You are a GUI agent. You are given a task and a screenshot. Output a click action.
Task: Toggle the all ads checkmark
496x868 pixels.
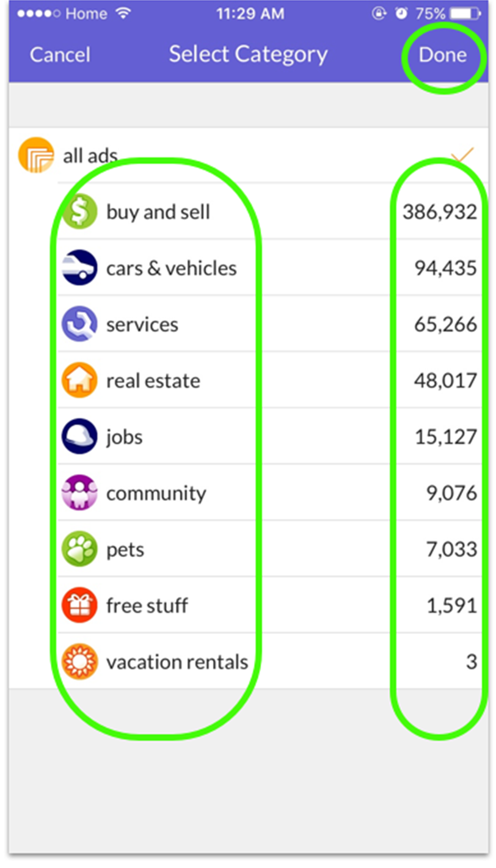(x=462, y=155)
